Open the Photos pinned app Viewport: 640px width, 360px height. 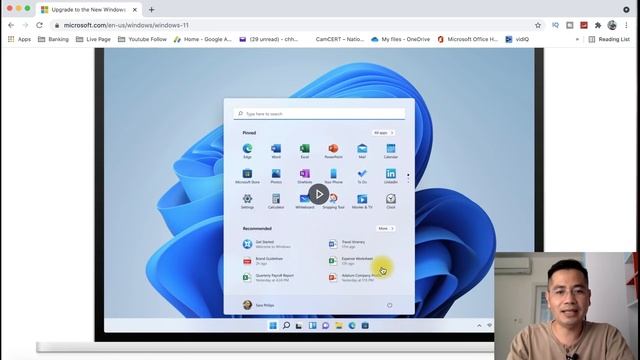pos(276,176)
